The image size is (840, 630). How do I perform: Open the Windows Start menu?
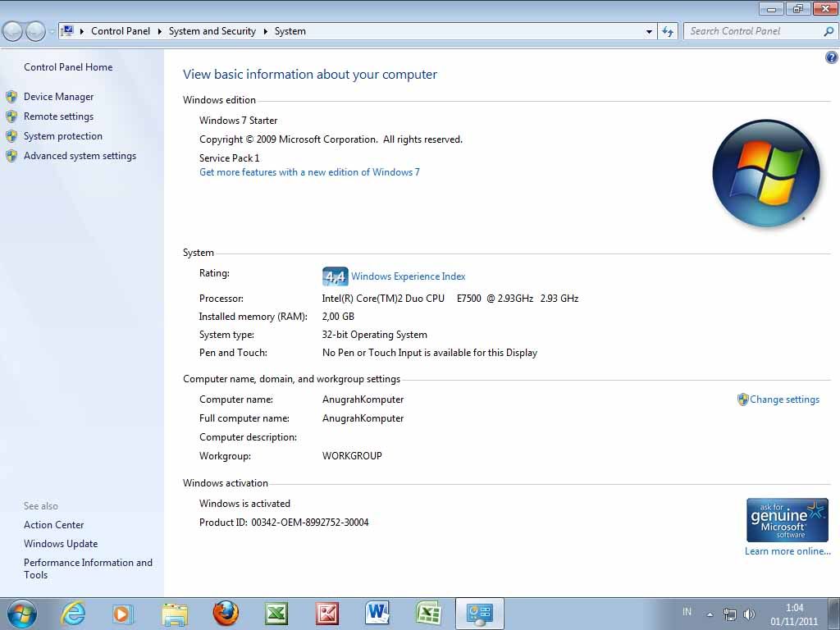[21, 614]
